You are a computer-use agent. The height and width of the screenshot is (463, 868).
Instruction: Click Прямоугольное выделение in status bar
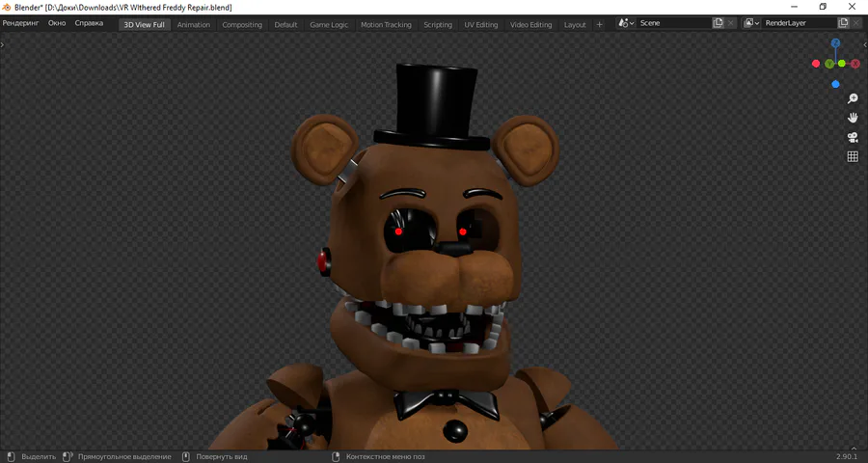[124, 457]
